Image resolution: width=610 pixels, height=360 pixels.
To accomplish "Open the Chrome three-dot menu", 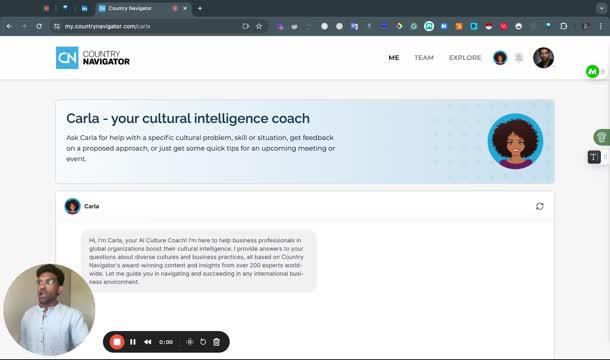I will 601,26.
